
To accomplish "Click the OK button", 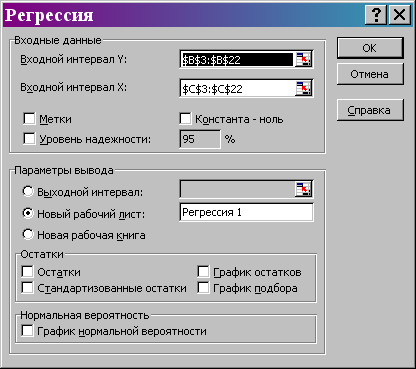I will click(x=370, y=48).
